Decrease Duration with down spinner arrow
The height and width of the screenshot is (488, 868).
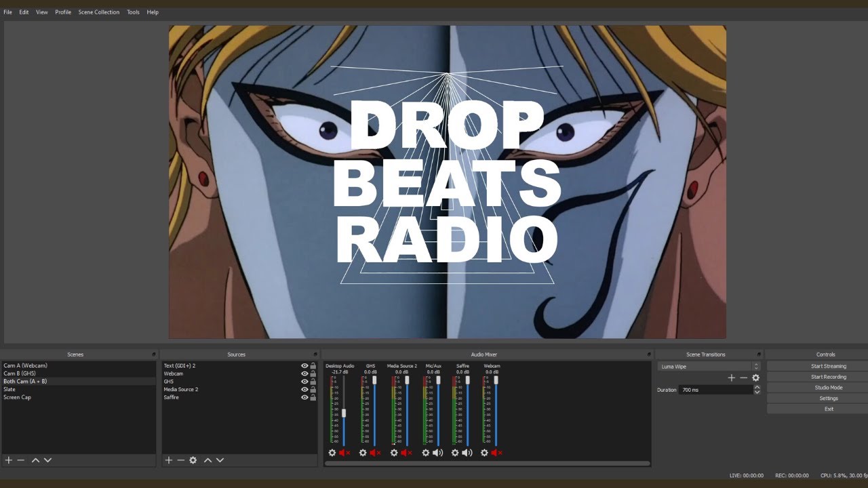757,392
